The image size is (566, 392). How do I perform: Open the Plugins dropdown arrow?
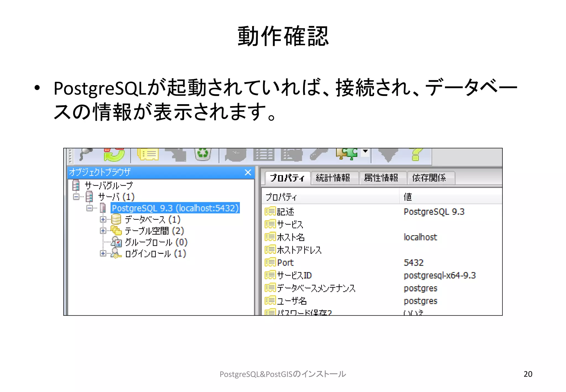pos(365,151)
